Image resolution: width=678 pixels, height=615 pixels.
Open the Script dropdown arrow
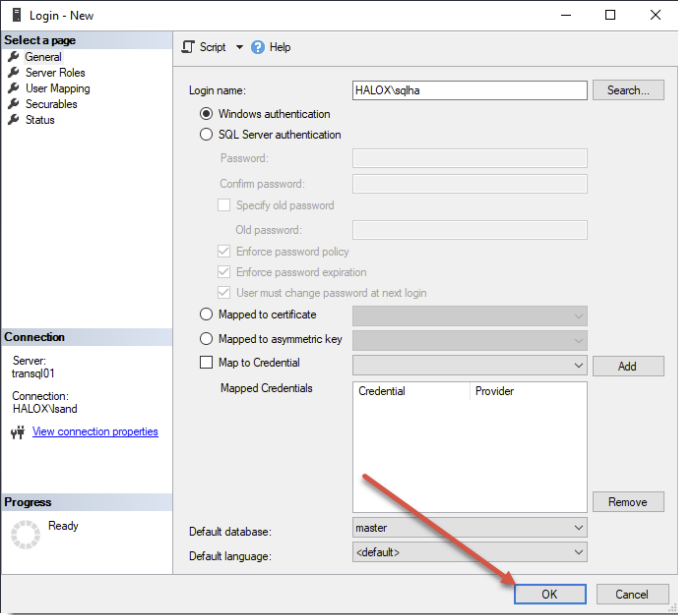239,47
